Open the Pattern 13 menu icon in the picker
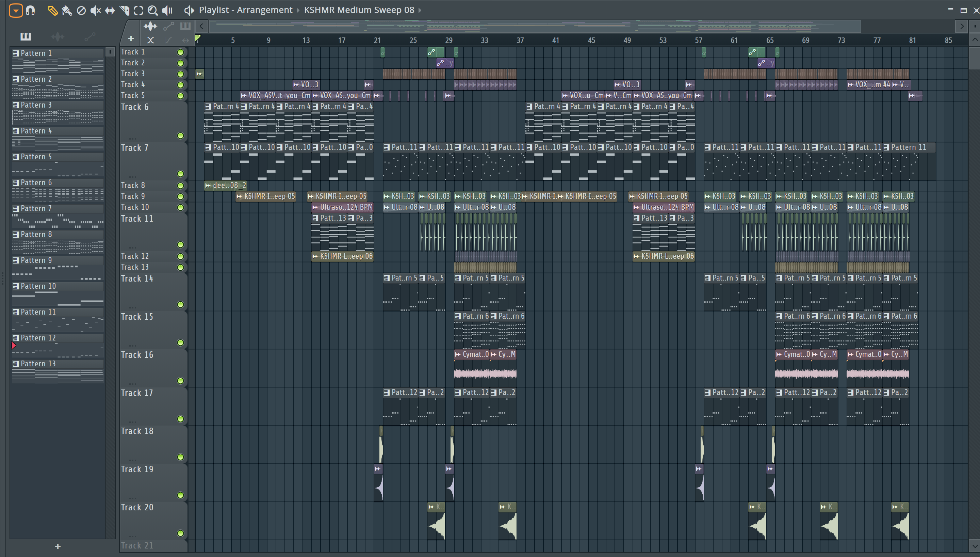Screen dimensions: 980x557 click(16, 364)
